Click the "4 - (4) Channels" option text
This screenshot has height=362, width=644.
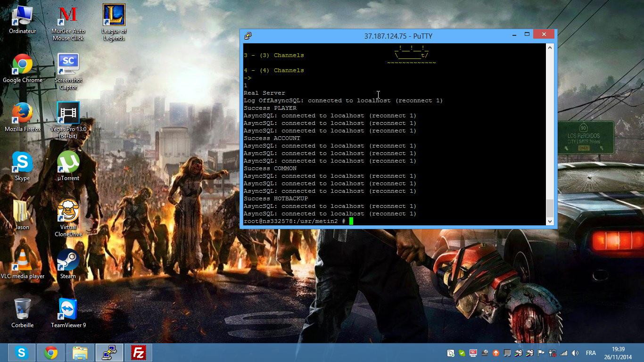pos(274,70)
